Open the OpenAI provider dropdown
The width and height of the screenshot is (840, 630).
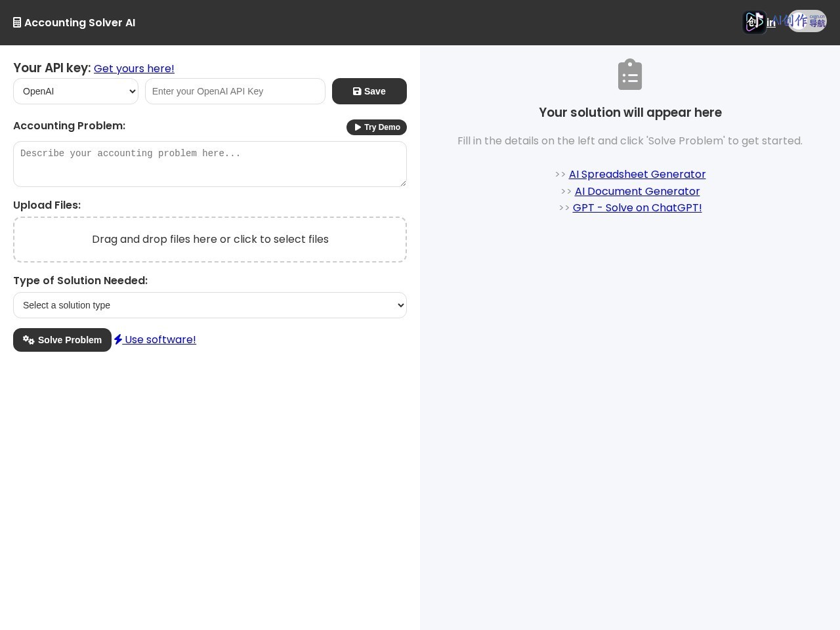(x=75, y=91)
